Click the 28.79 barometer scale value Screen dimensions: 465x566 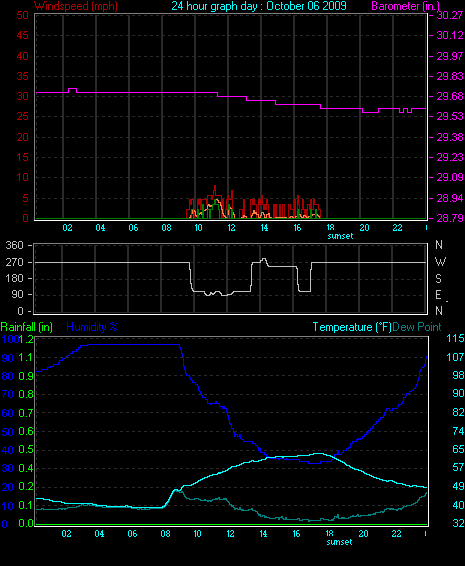click(x=450, y=218)
